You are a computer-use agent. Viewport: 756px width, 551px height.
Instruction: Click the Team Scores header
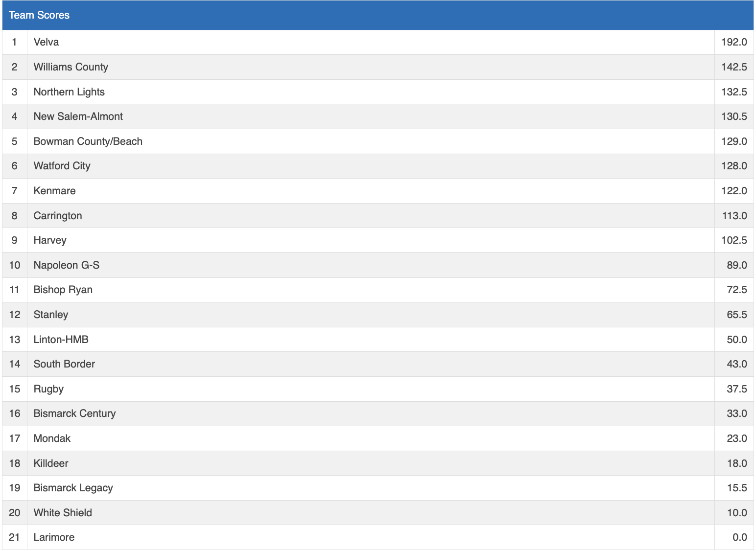click(x=39, y=15)
